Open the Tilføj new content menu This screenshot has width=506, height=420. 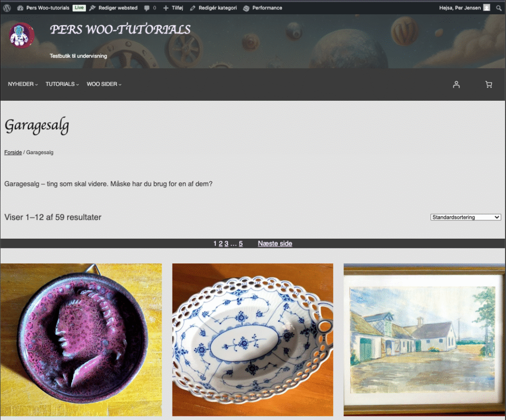point(173,8)
